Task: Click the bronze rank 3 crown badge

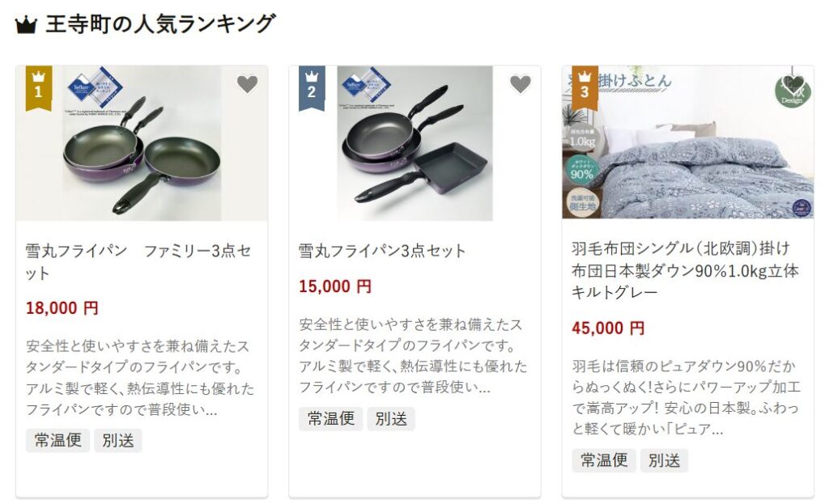Action: (585, 88)
